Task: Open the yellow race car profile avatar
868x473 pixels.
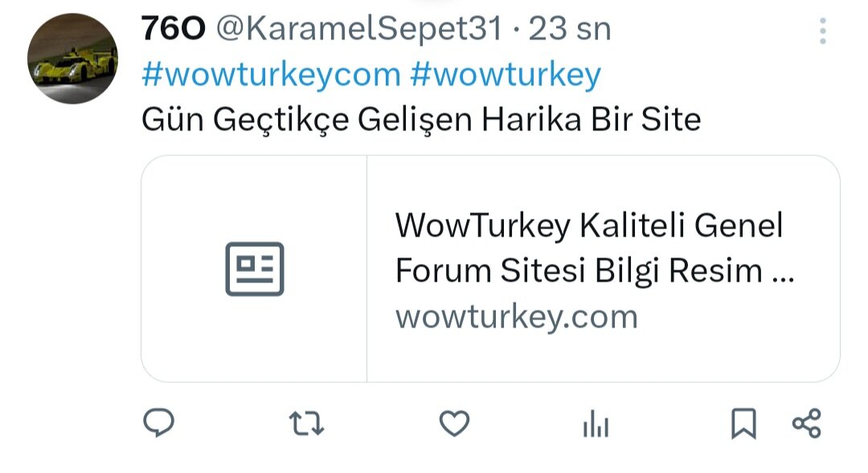Action: pos(73,59)
